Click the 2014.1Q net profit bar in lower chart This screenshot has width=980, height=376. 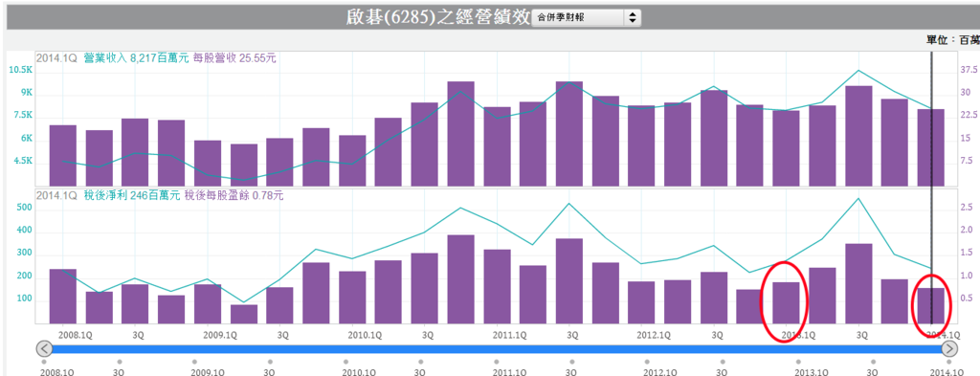pyautogui.click(x=930, y=306)
